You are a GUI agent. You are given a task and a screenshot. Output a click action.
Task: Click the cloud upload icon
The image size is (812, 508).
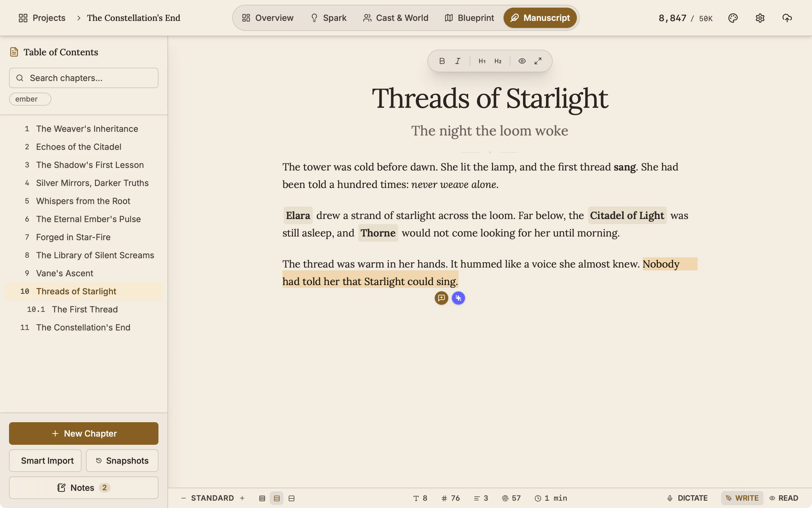coord(787,18)
